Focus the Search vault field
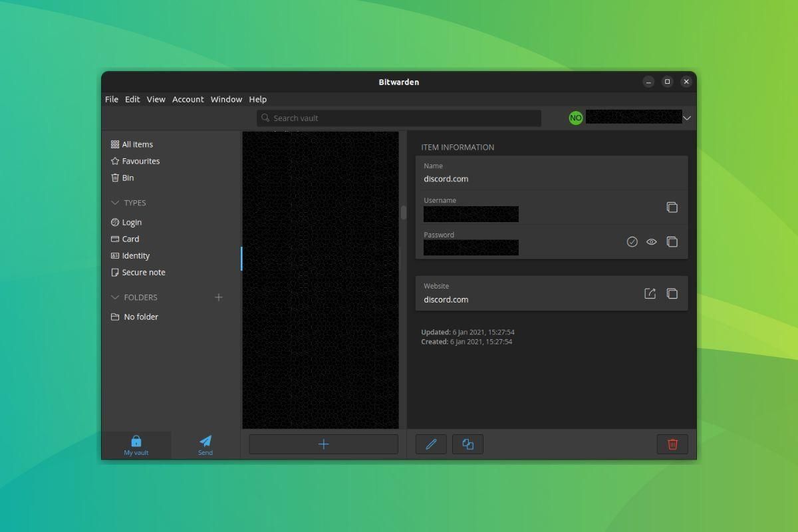Viewport: 798px width, 532px height. (399, 118)
